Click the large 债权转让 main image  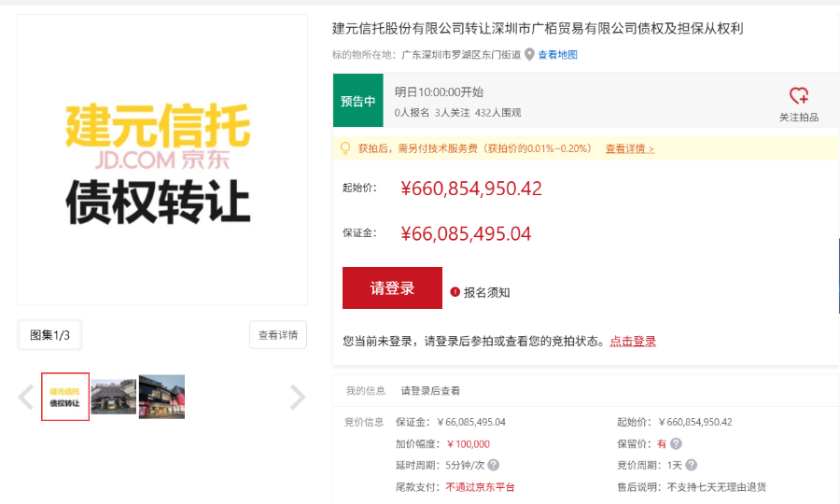pos(162,160)
